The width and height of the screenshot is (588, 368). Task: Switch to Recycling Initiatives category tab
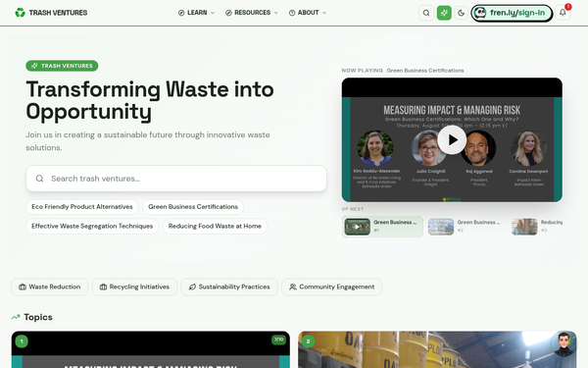tap(134, 287)
